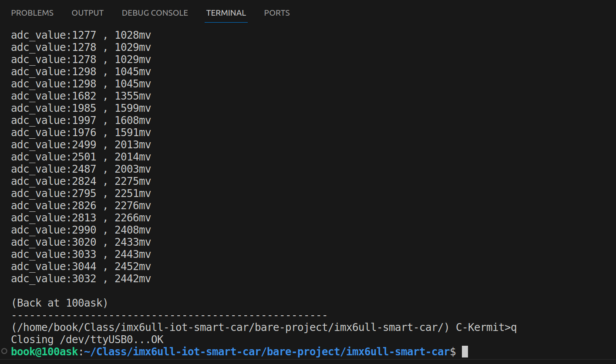Click the terminal cursor block after prompt
Screen dimensions: 616x364
coord(465,351)
